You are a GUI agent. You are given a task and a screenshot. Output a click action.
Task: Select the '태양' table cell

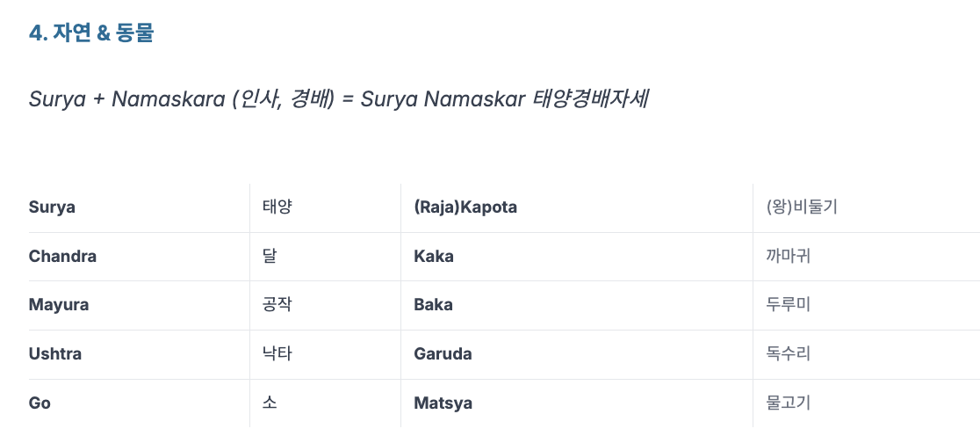click(x=325, y=207)
